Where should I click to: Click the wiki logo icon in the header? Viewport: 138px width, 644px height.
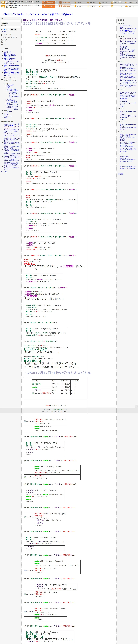(x=3, y=6)
